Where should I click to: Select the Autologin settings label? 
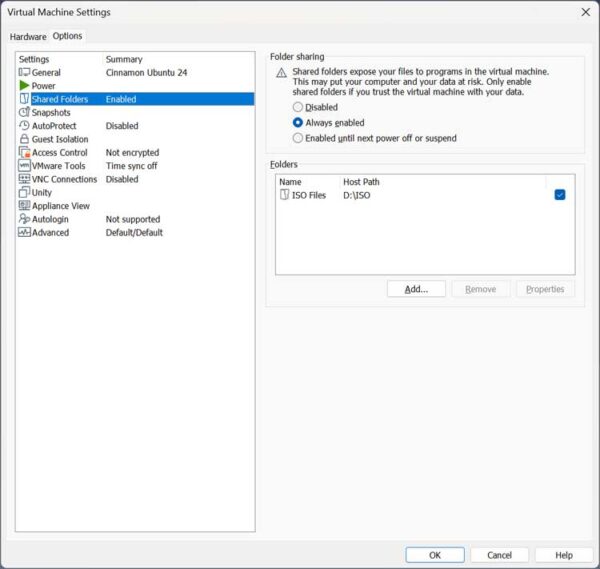click(x=50, y=219)
